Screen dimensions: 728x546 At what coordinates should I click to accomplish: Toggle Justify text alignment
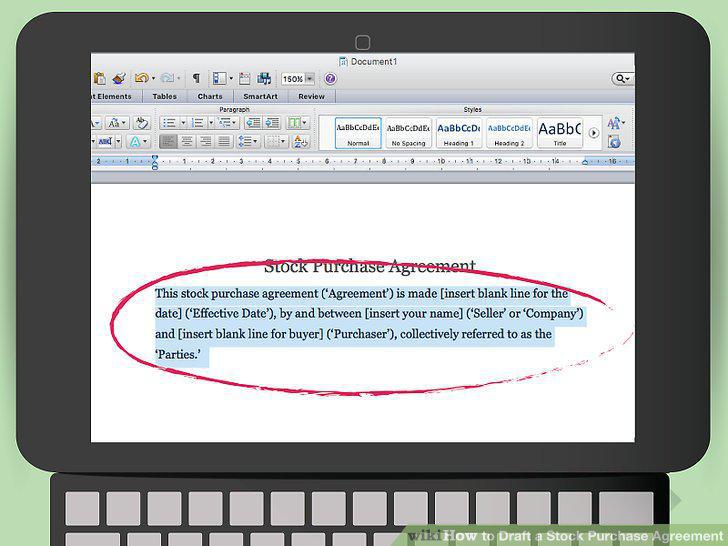click(224, 141)
